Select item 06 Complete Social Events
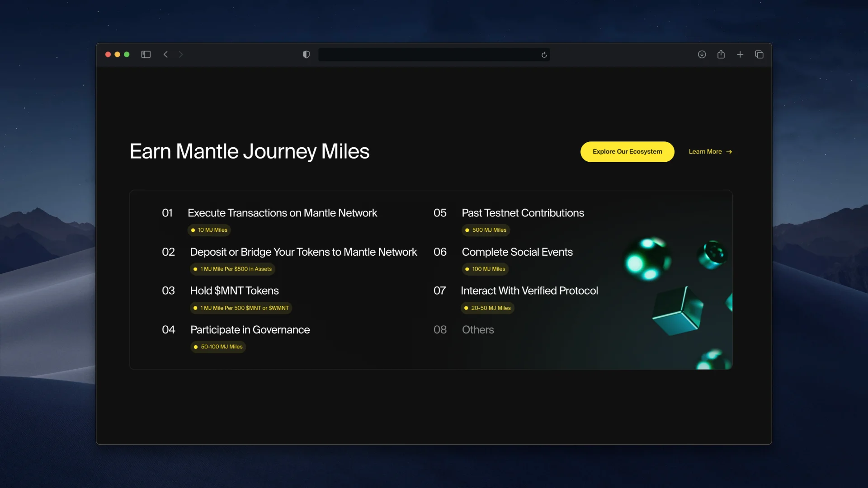Screen dimensions: 868x488 [x=517, y=252]
